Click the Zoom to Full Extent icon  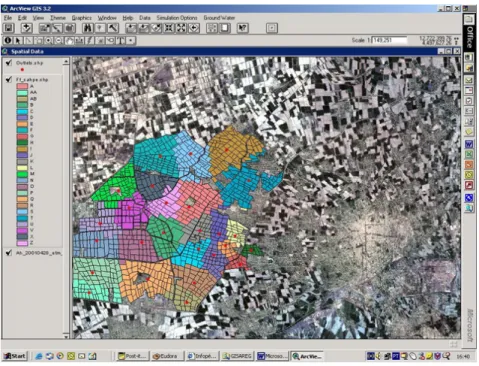pyautogui.click(x=131, y=28)
